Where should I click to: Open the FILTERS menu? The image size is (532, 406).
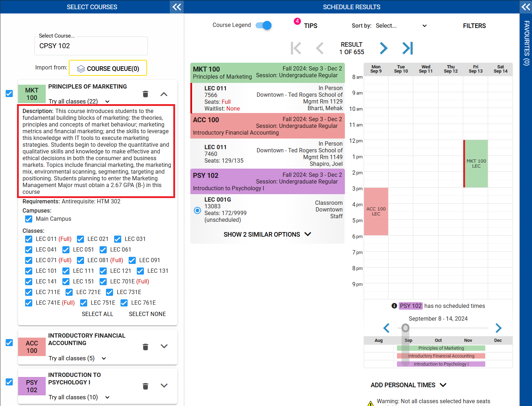click(474, 26)
